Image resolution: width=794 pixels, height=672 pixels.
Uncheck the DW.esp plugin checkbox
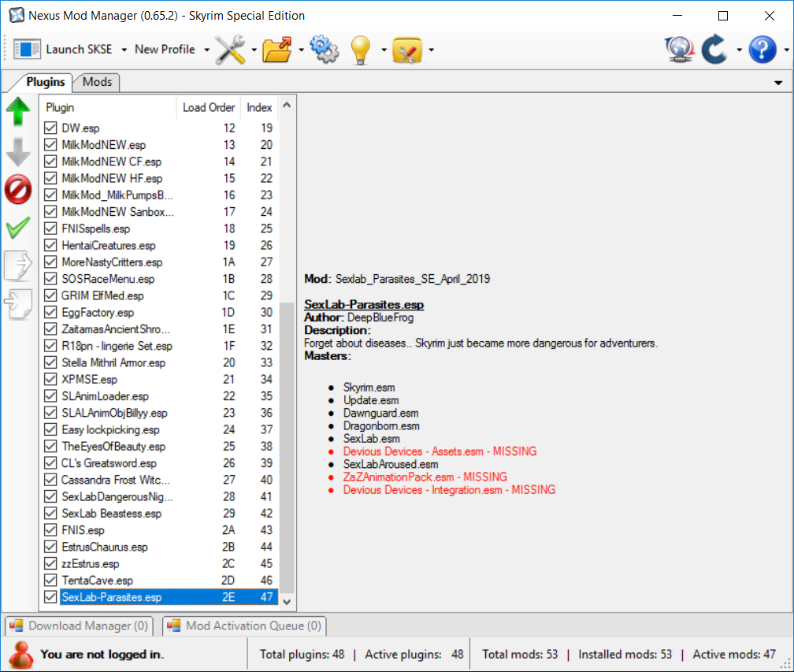[x=50, y=128]
